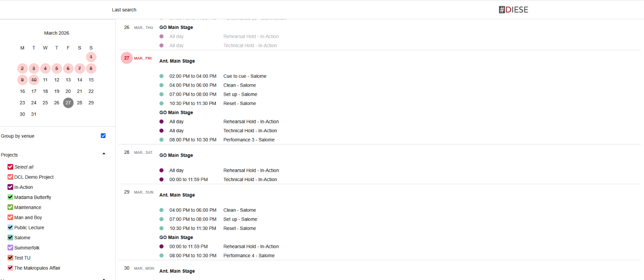Viewport: 644px width, 280px height.
Task: Click the light purple dot beside "Technical Hold - In-Action" on March 26
Action: 162,45
